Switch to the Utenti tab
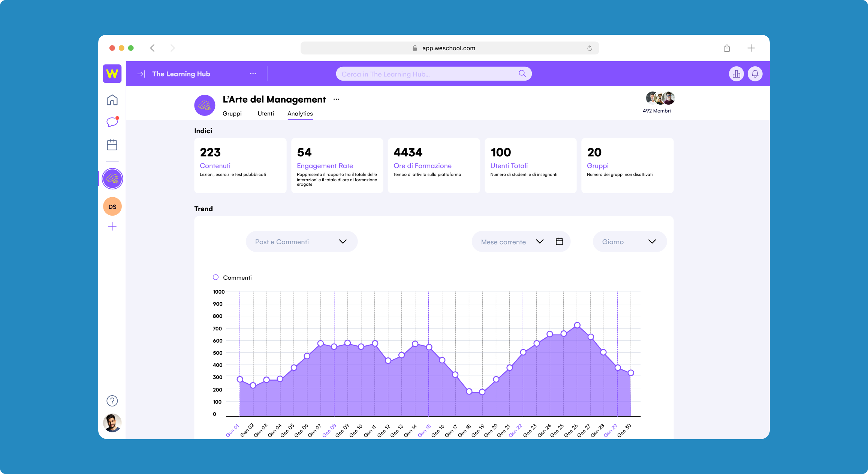Screen dimensions: 868x474 [266, 114]
